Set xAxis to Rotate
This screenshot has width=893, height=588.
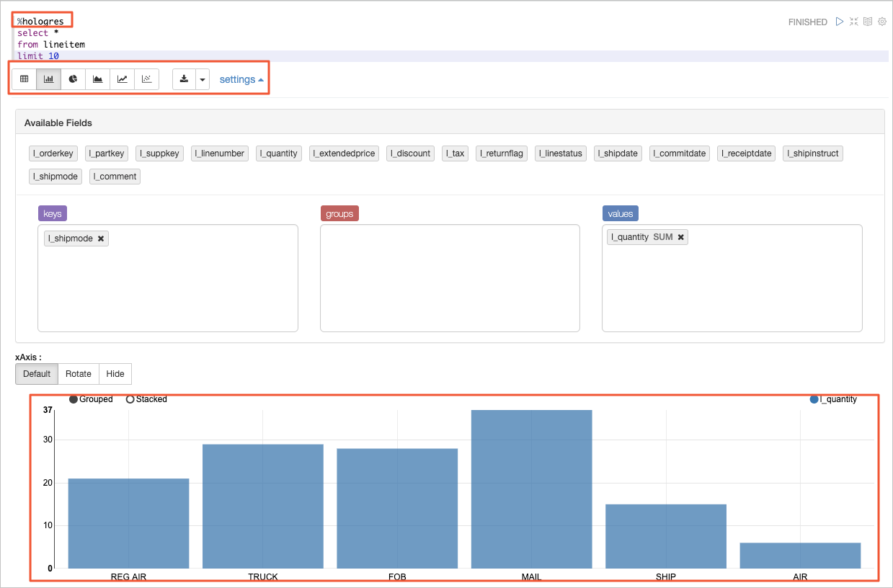coord(79,374)
